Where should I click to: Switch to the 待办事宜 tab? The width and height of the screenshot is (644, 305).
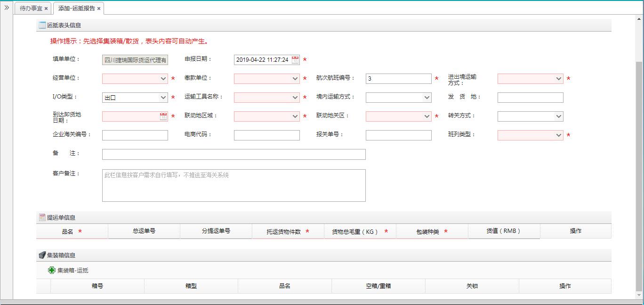tap(31, 8)
